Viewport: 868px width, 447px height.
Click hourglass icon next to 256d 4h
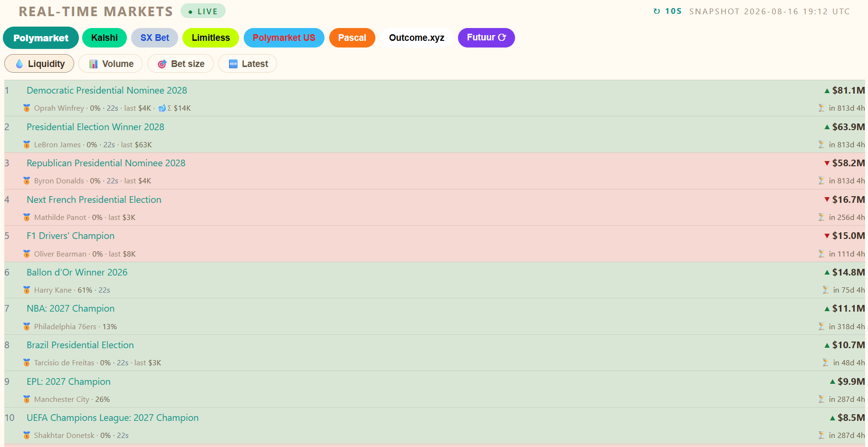pyautogui.click(x=821, y=217)
